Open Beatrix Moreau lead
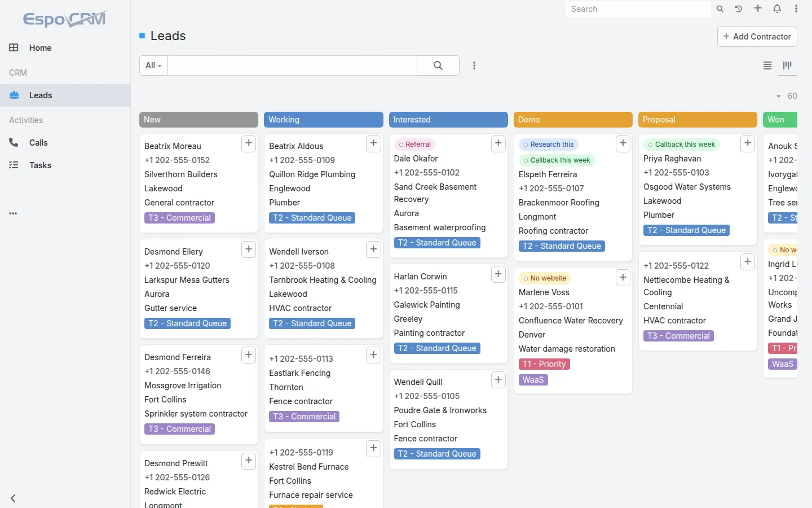 coord(173,146)
